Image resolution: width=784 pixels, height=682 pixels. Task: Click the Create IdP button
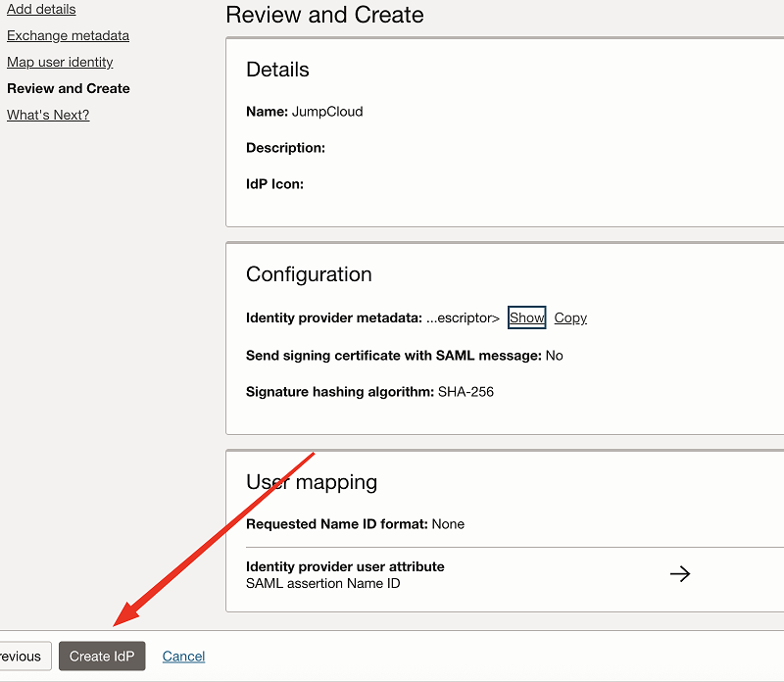tap(102, 656)
